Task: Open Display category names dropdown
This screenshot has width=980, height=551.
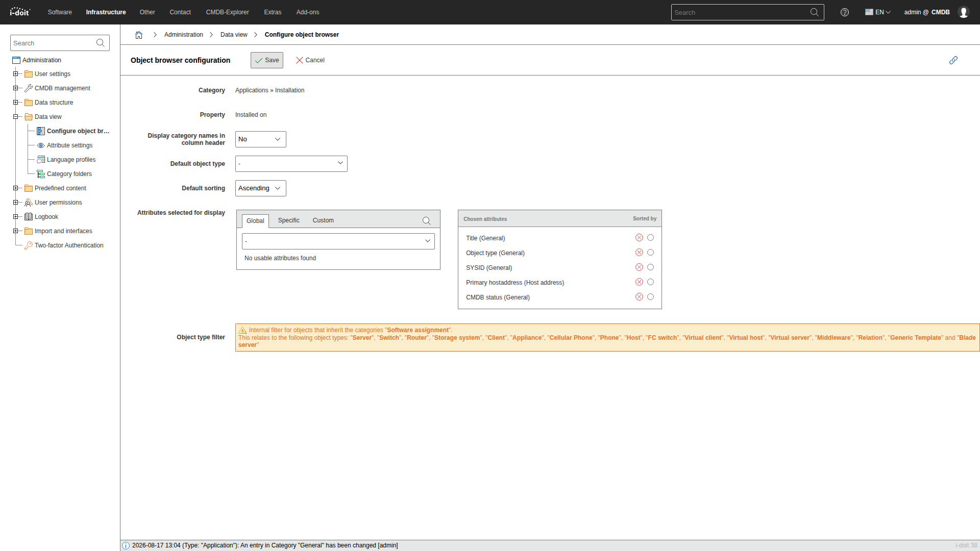Action: pyautogui.click(x=261, y=139)
